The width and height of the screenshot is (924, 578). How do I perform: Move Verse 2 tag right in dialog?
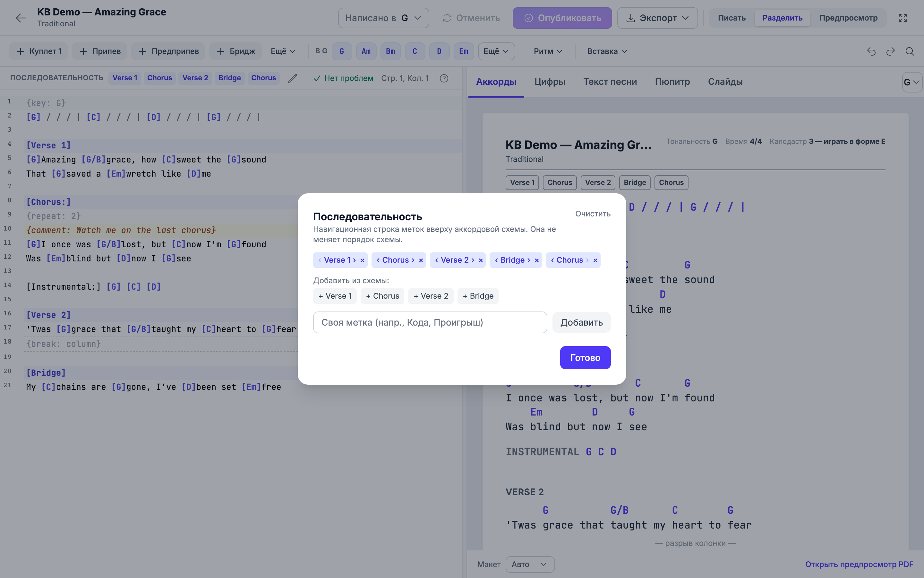coord(473,260)
